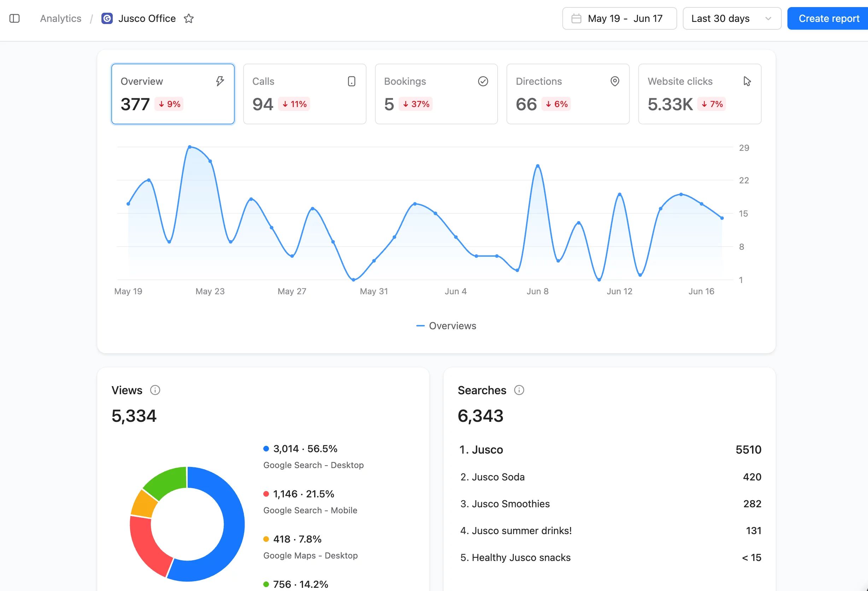Click the 9% decrease badge in Overview
This screenshot has width=868, height=591.
169,104
